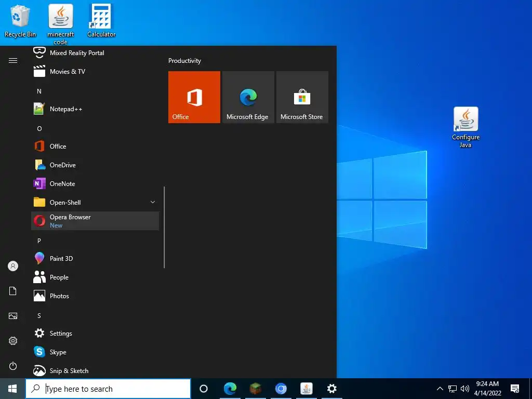Open the Settings gear in taskbar

click(332, 389)
